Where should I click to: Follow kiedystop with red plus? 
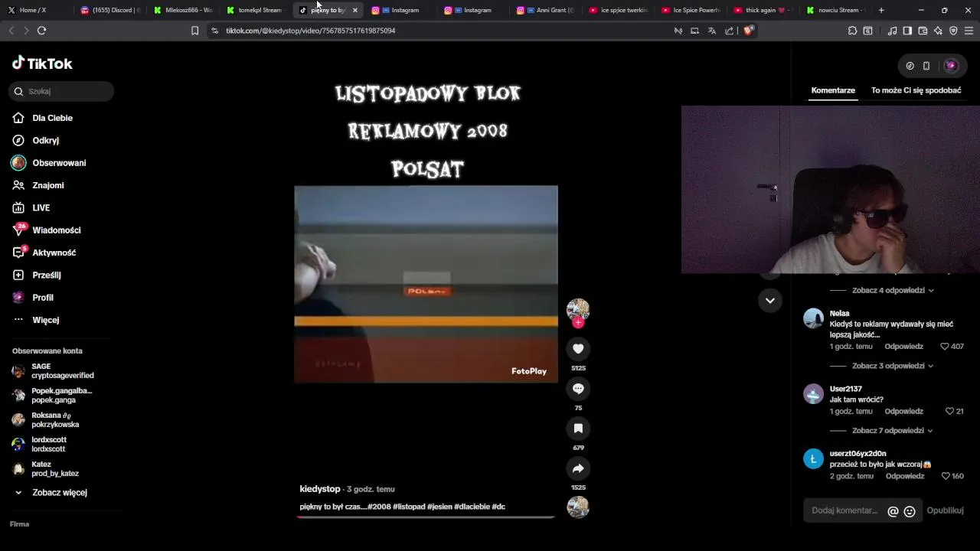click(x=578, y=323)
